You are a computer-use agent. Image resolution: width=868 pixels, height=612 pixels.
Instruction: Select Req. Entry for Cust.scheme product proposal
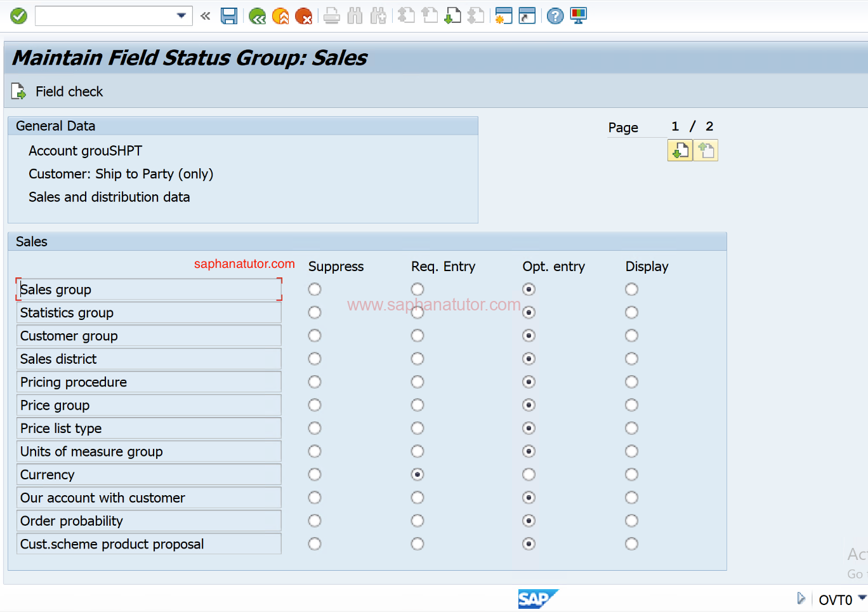(x=418, y=544)
